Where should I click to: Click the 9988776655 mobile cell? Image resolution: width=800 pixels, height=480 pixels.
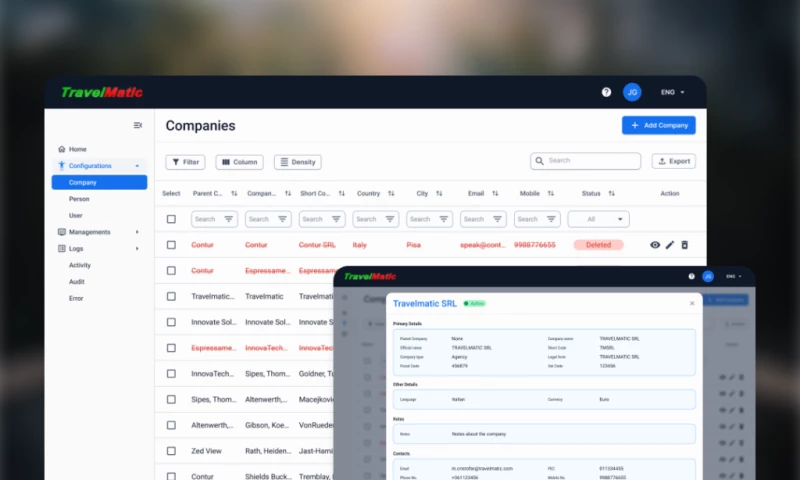click(535, 245)
